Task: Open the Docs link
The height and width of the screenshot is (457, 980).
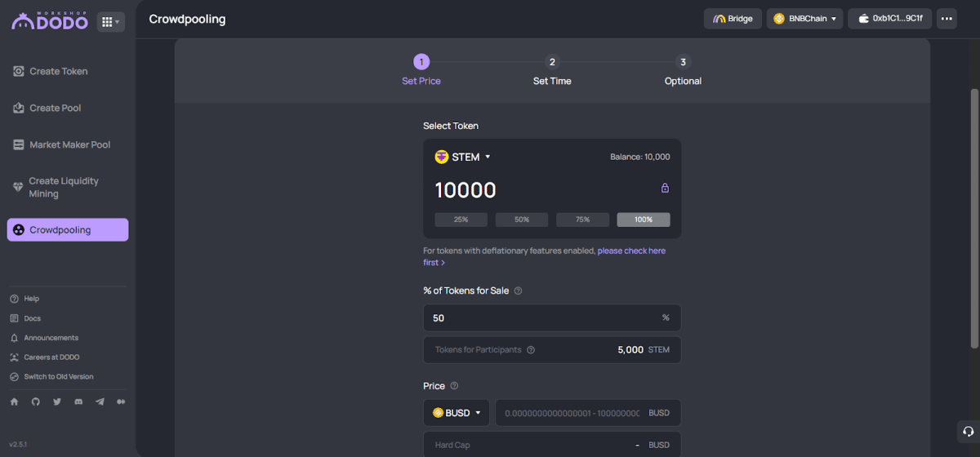Action: (25, 318)
